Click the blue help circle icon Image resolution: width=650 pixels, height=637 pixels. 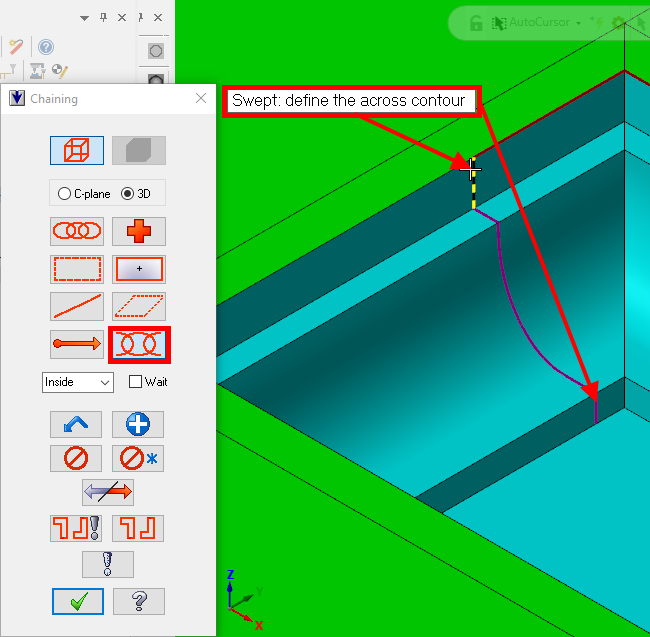tap(46, 47)
